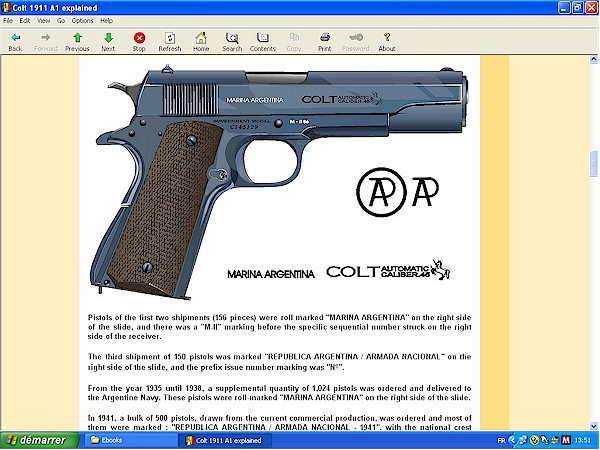Click the 13:51 taskbar clock
The width and height of the screenshot is (600, 450).
[x=583, y=440]
